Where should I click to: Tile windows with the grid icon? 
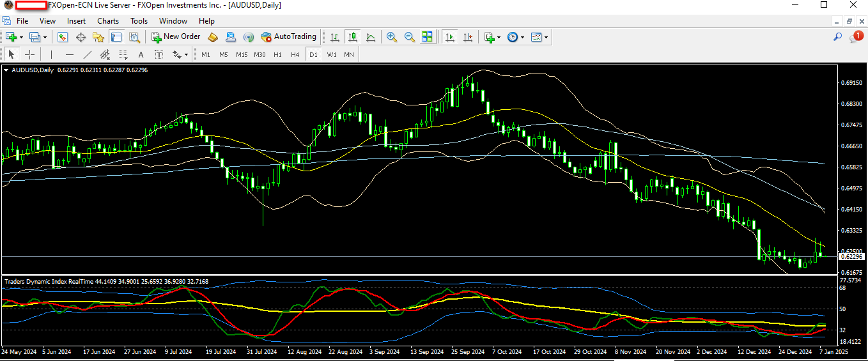tap(427, 37)
